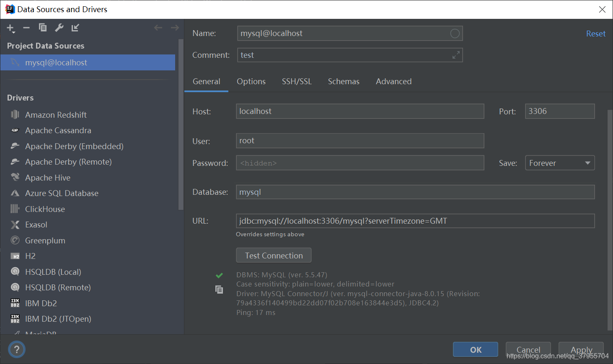Click the 'Ping: 17 ms' result text

pos(256,312)
